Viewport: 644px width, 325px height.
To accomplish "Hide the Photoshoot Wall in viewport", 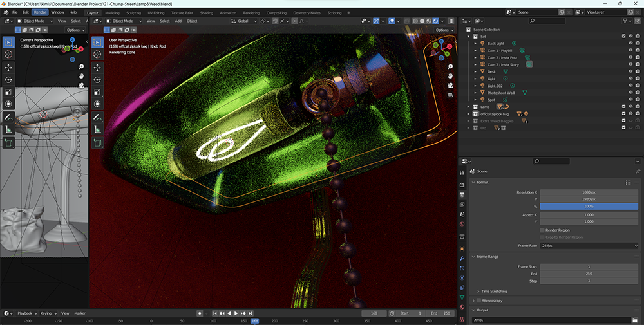I will tap(630, 93).
